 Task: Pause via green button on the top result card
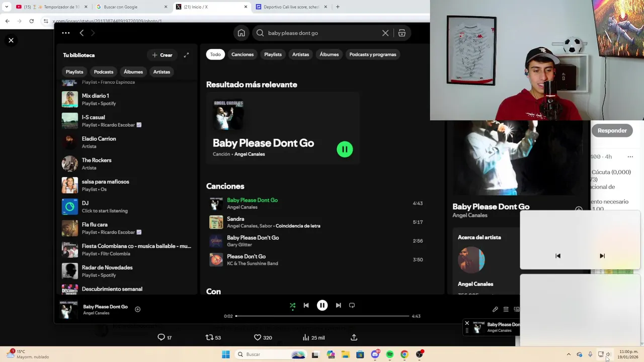coord(345,149)
